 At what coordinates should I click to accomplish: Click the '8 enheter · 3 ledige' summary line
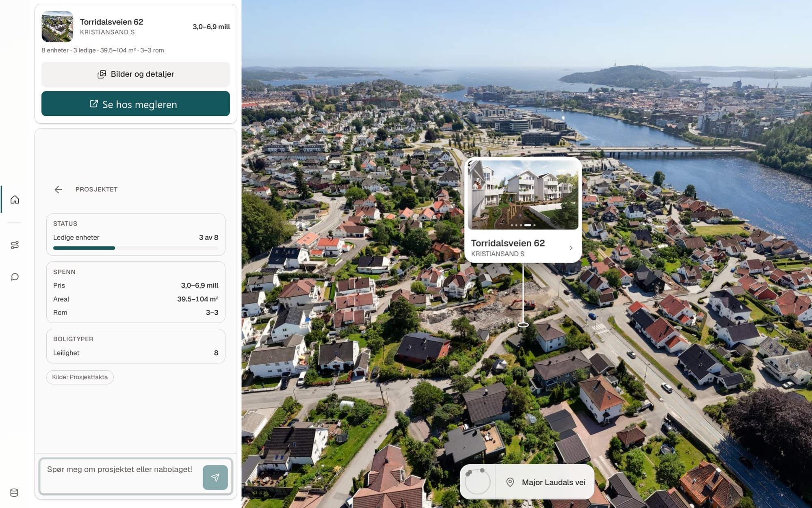(x=103, y=50)
